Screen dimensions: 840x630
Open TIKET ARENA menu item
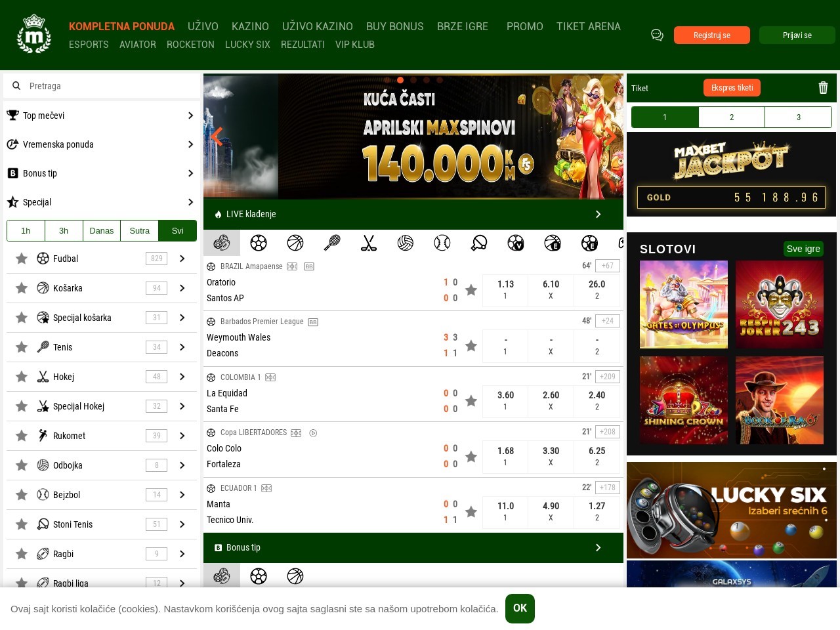[589, 26]
